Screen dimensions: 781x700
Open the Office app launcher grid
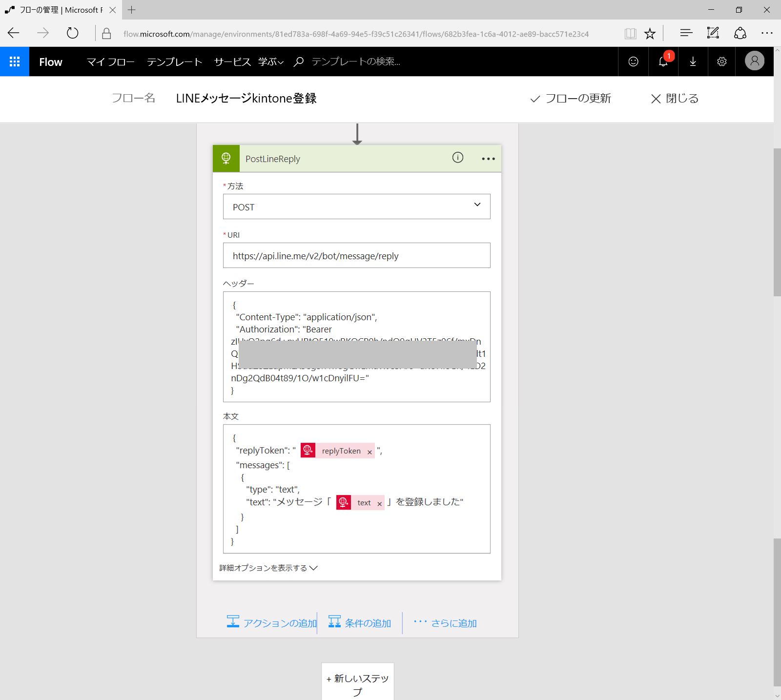[x=15, y=62]
